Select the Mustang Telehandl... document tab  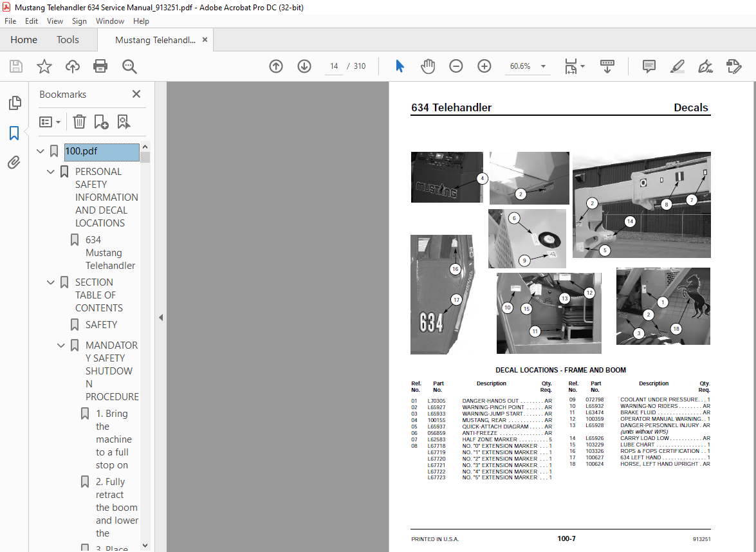[x=155, y=40]
